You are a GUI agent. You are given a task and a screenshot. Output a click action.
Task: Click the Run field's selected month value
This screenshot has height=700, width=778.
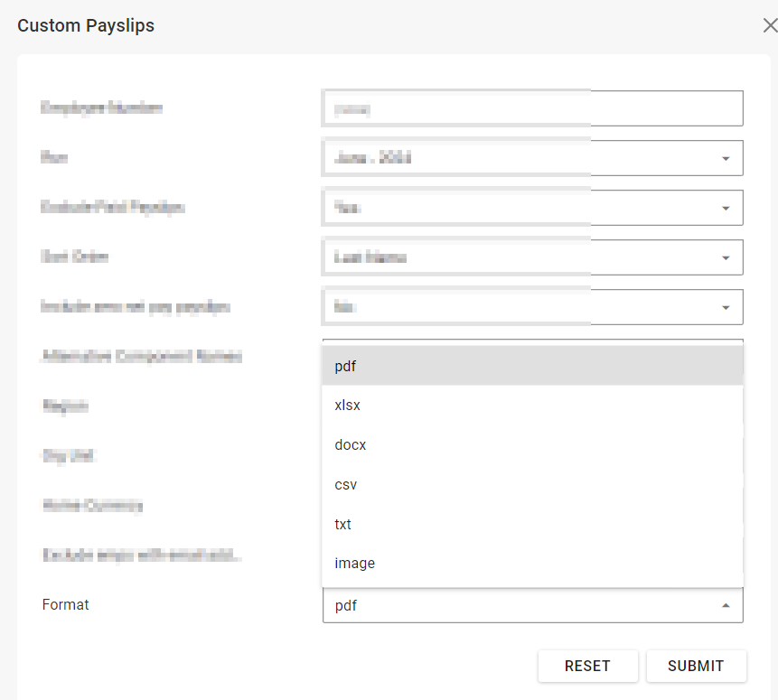pyautogui.click(x=373, y=158)
